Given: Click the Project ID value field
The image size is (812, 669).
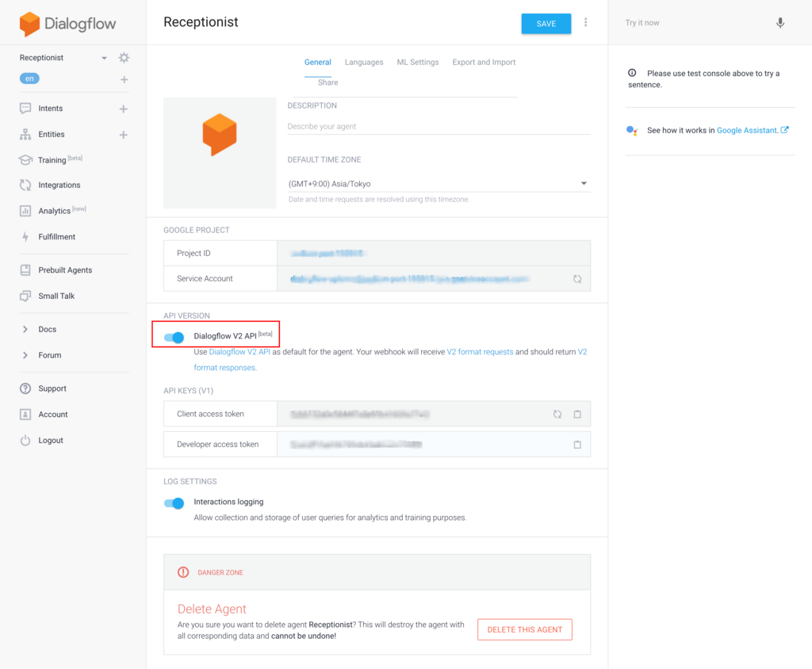Looking at the screenshot, I should click(434, 253).
